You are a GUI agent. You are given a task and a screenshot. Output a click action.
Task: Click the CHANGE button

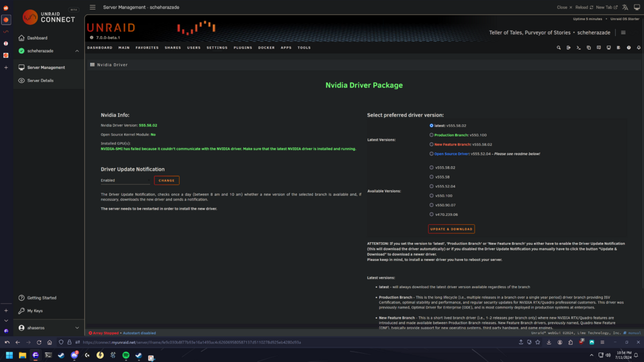pos(167,180)
